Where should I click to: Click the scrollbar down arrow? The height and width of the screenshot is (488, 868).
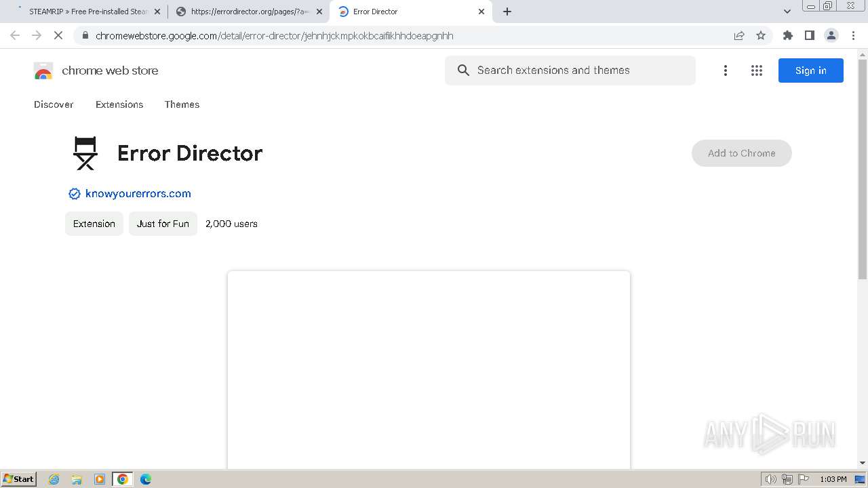pos(863,464)
